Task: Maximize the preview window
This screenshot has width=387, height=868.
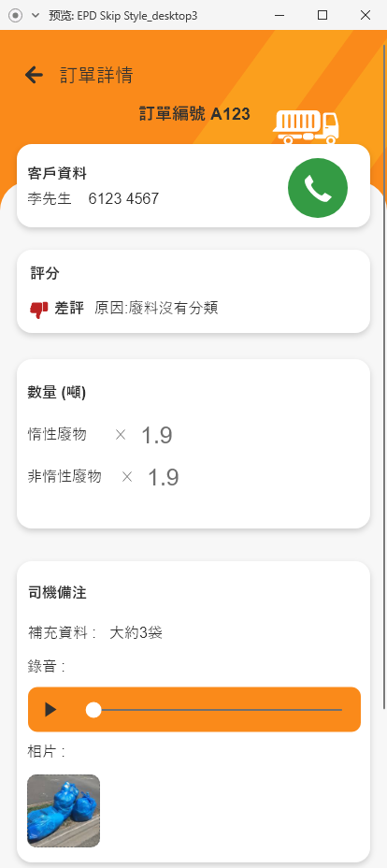Action: 322,16
